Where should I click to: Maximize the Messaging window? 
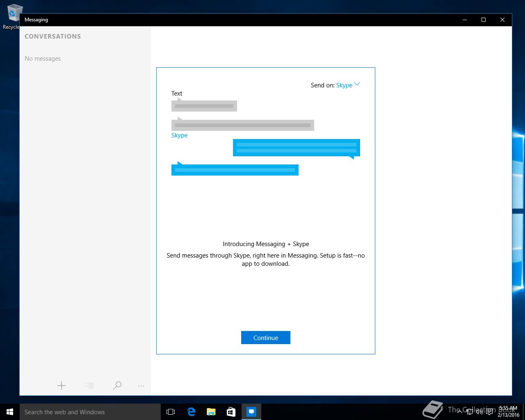pos(484,20)
